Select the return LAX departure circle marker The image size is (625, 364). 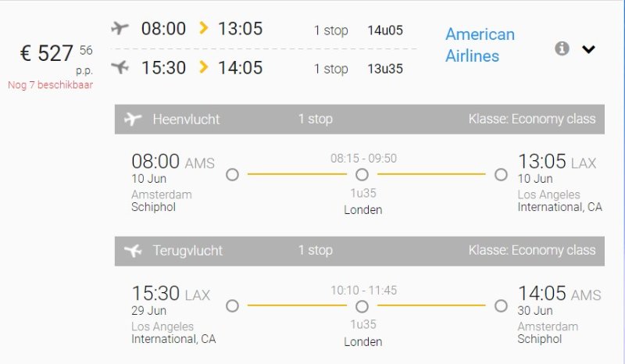click(232, 306)
